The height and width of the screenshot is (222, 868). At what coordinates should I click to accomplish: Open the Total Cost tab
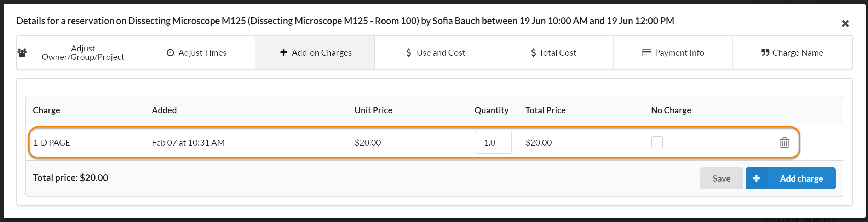click(x=553, y=53)
